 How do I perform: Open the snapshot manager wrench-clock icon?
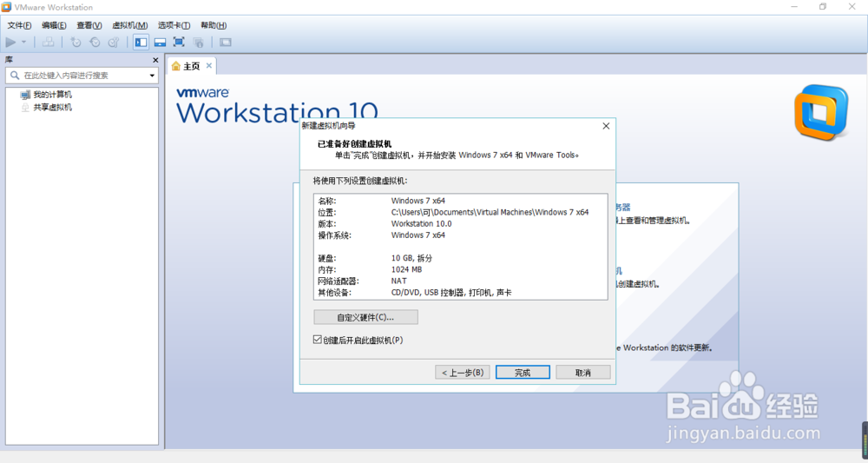(x=114, y=42)
